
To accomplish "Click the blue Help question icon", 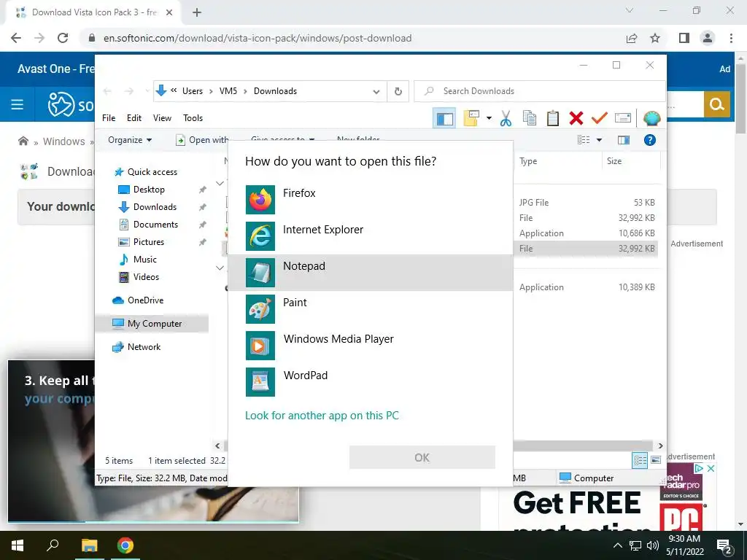I will click(650, 140).
